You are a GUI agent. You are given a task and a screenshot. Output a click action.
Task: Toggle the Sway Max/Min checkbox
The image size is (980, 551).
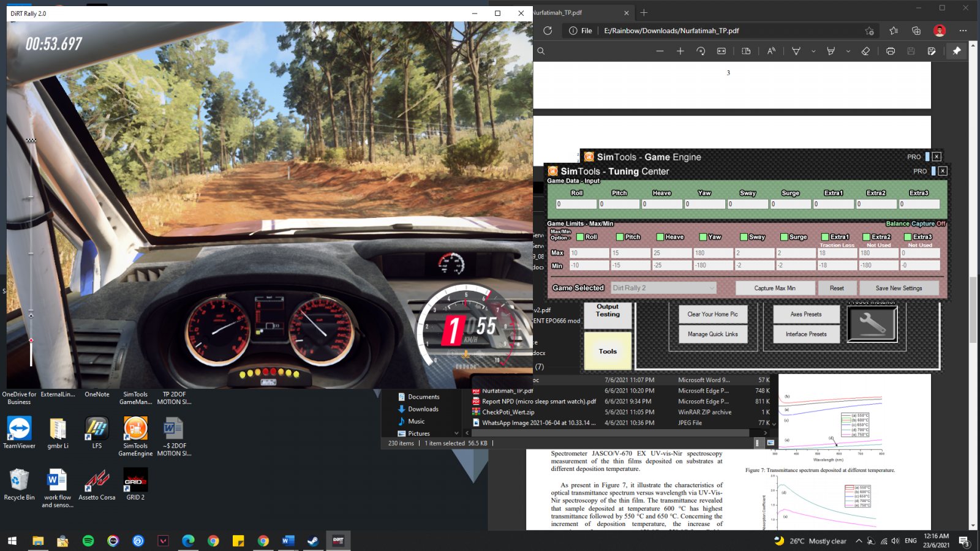pos(744,237)
